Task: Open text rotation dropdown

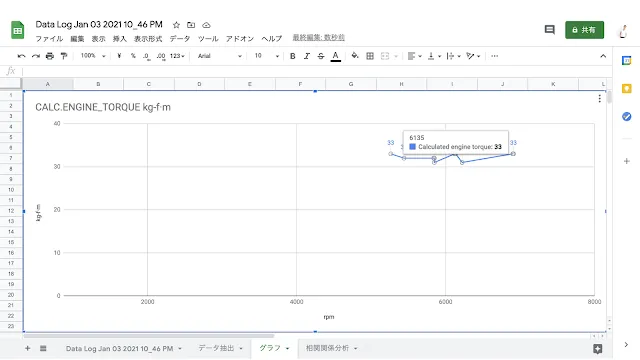Action: tap(473, 56)
